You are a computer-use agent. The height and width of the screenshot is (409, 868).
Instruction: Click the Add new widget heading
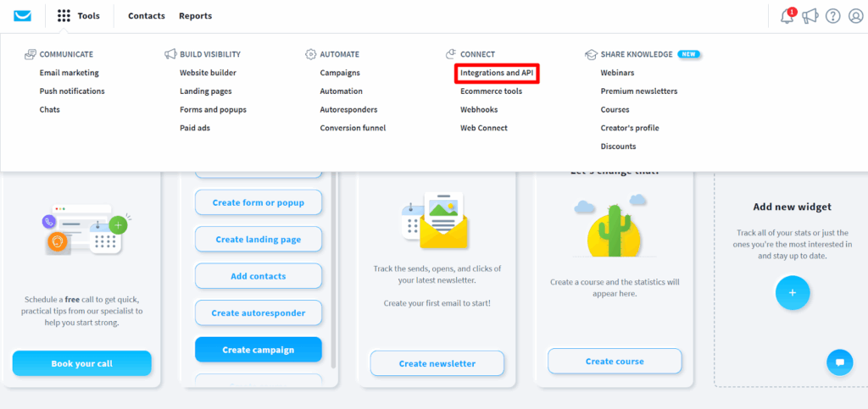click(x=793, y=207)
